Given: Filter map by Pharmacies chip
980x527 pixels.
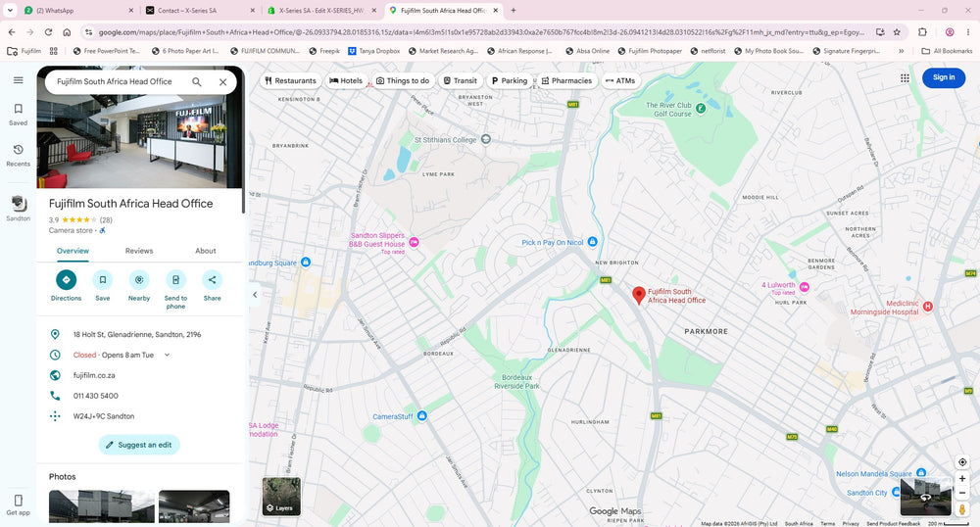Looking at the screenshot, I should 566,80.
